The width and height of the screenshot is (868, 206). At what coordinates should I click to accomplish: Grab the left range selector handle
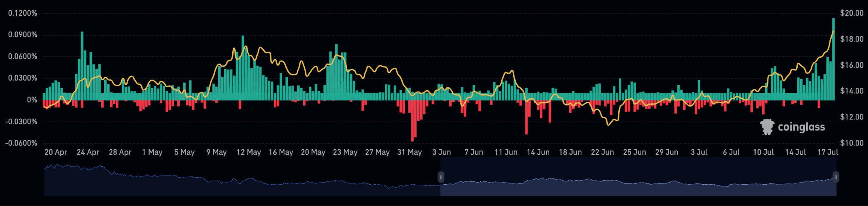click(x=441, y=177)
